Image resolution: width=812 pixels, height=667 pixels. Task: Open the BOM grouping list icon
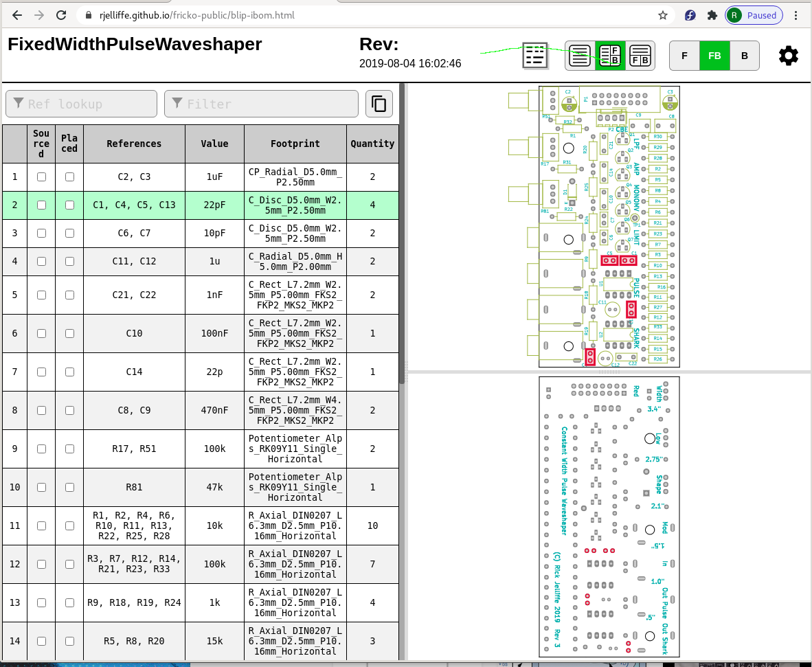pos(535,56)
